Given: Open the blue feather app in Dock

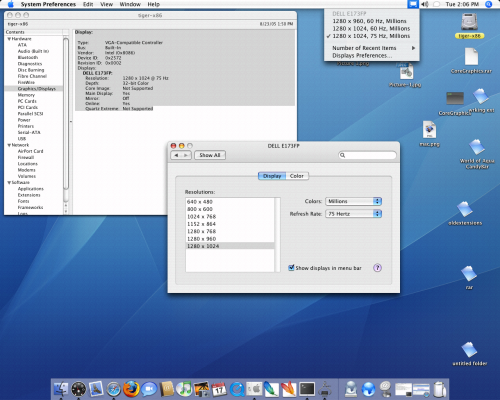Looking at the screenshot, I should tap(271, 389).
